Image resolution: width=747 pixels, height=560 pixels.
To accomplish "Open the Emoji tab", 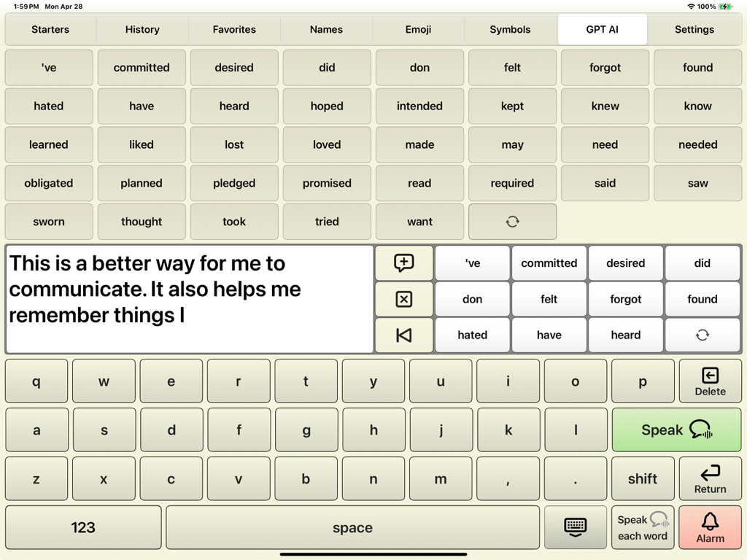I will tap(418, 30).
